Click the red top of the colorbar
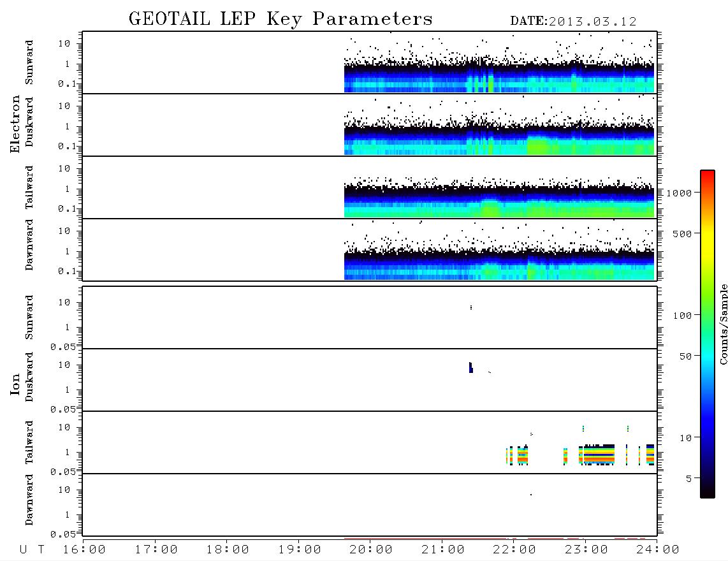The image size is (728, 561). pyautogui.click(x=708, y=175)
